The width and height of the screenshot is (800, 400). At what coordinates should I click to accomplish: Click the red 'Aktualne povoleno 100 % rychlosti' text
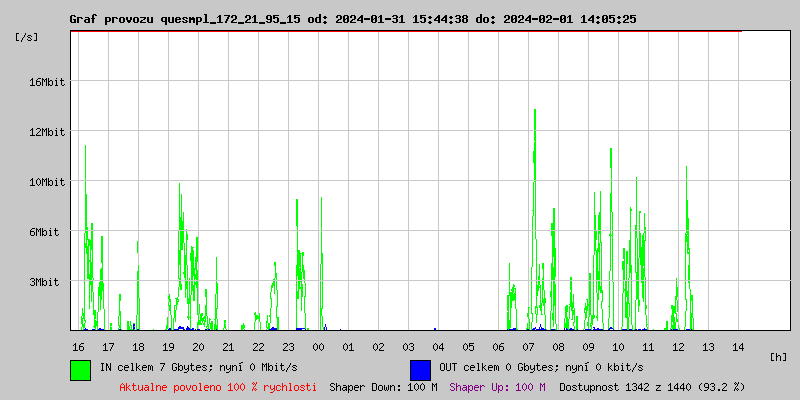tap(218, 386)
